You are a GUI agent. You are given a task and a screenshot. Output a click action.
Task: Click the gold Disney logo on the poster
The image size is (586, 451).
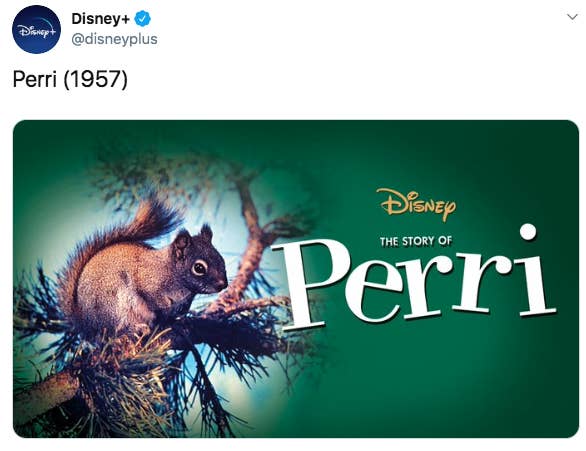pos(417,204)
